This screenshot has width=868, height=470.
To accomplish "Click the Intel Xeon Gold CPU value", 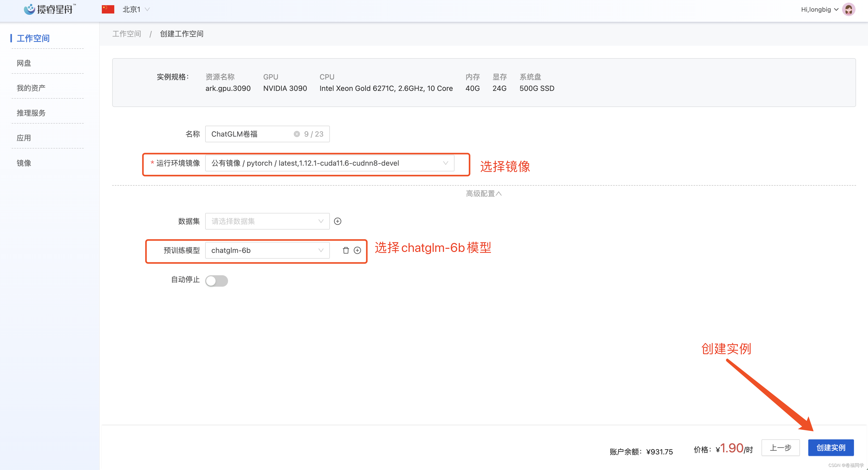I will pyautogui.click(x=386, y=88).
